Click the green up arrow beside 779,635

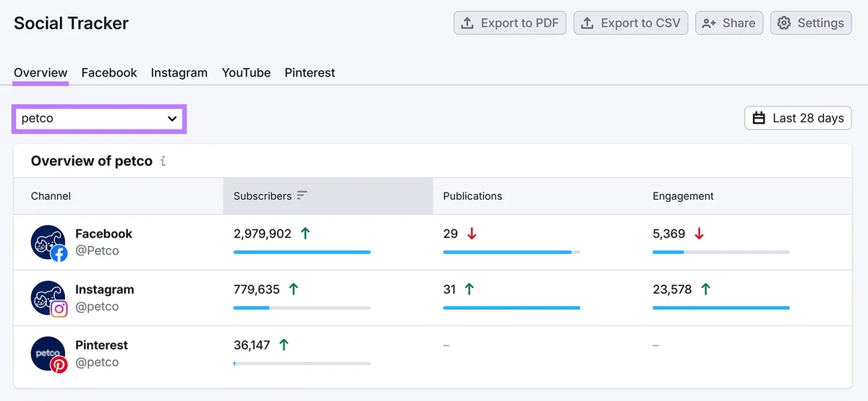click(294, 290)
